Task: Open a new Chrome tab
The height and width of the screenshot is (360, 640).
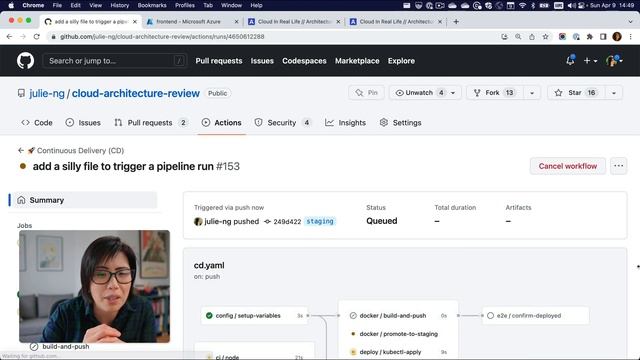Action: tap(456, 22)
